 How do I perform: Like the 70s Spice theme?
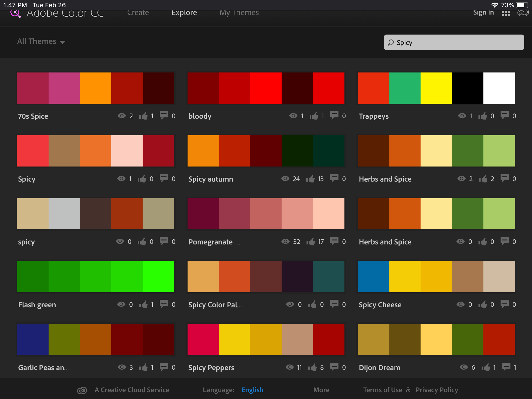tap(143, 116)
